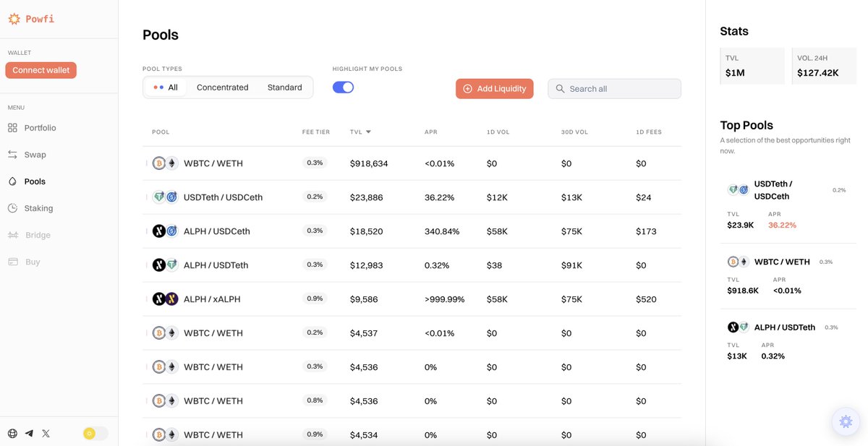The image size is (868, 446).
Task: Click the Staking pie icon
Action: (12, 208)
